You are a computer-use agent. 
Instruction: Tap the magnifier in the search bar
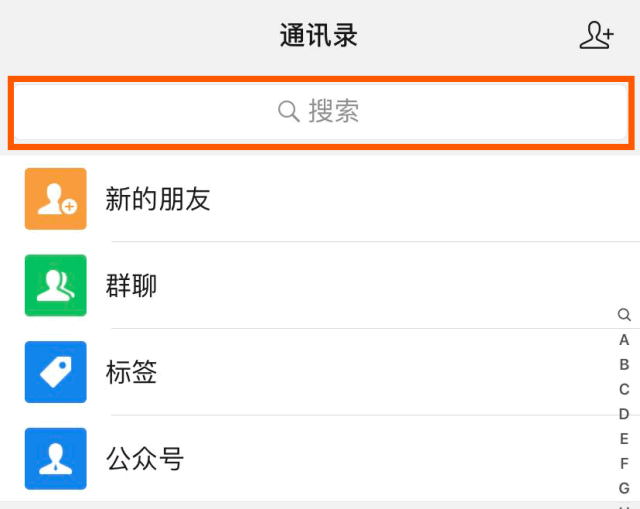pos(289,111)
